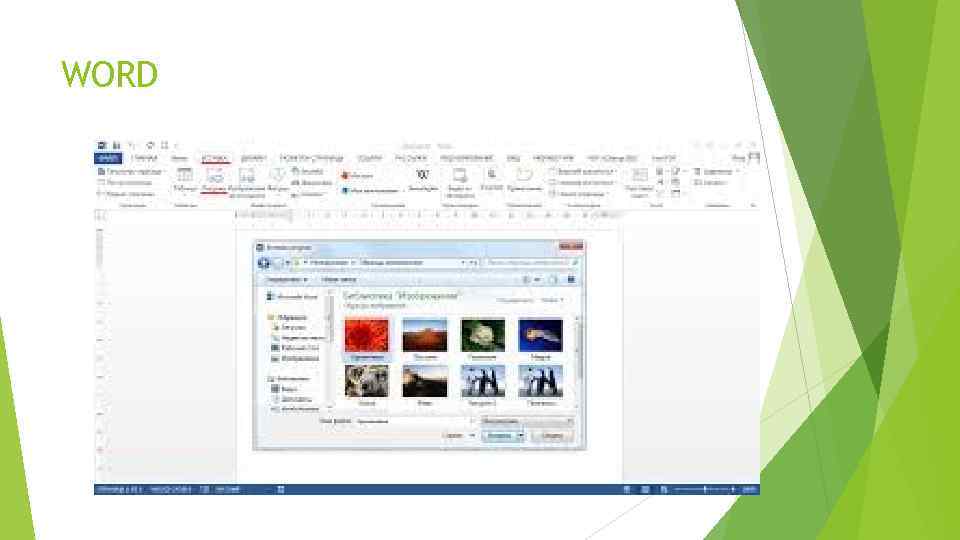Viewport: 960px width, 540px height.
Task: Open the dialog help icon
Action: [571, 280]
